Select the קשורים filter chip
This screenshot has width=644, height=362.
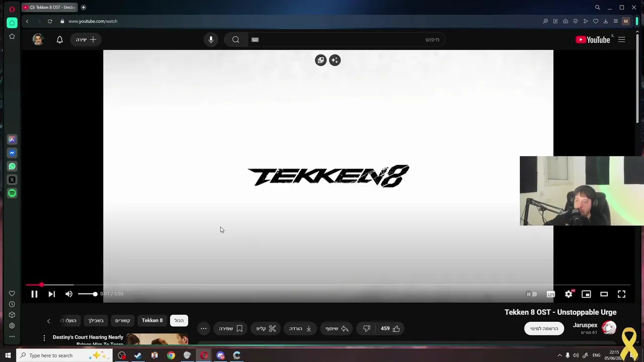(123, 320)
